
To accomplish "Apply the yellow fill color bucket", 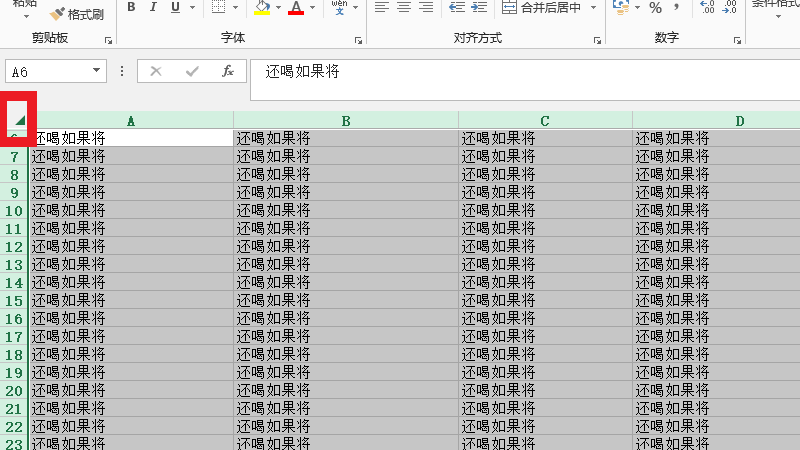I will point(262,8).
